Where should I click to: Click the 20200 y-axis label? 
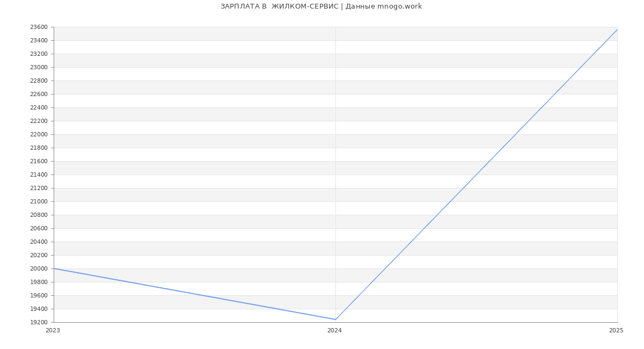[39, 255]
